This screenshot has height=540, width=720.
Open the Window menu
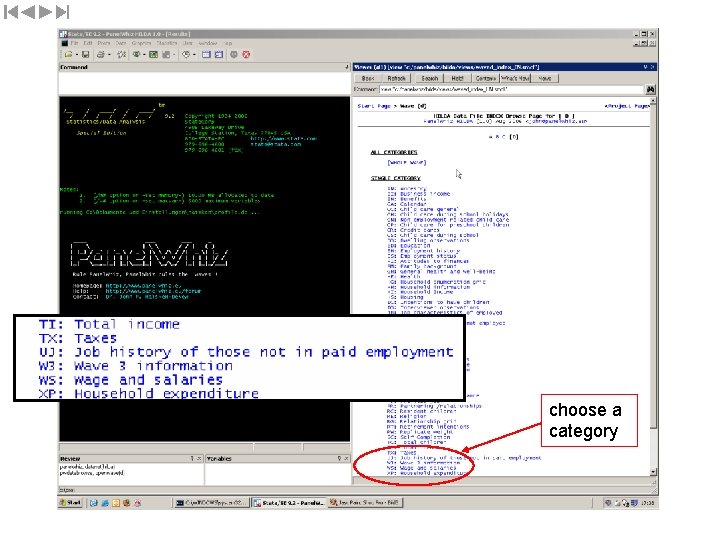208,43
